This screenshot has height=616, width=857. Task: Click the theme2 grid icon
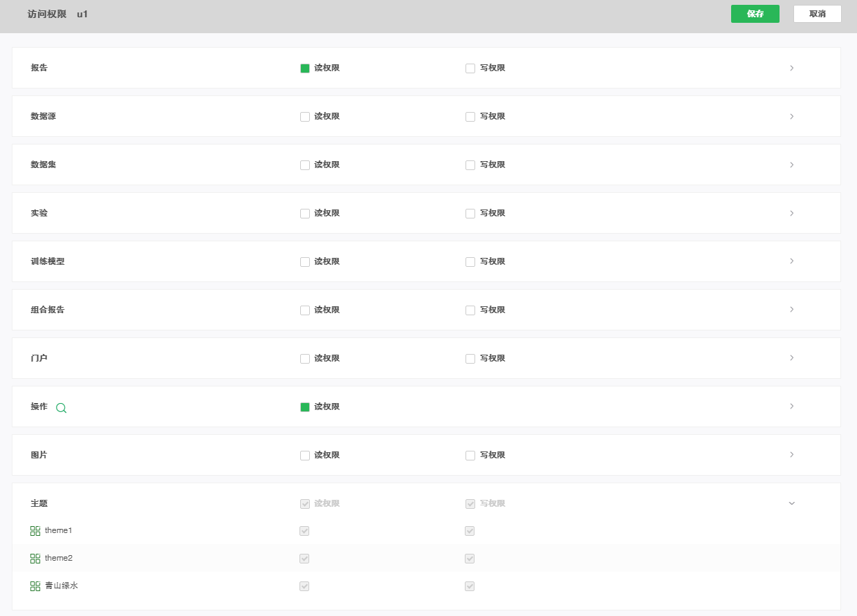click(35, 559)
